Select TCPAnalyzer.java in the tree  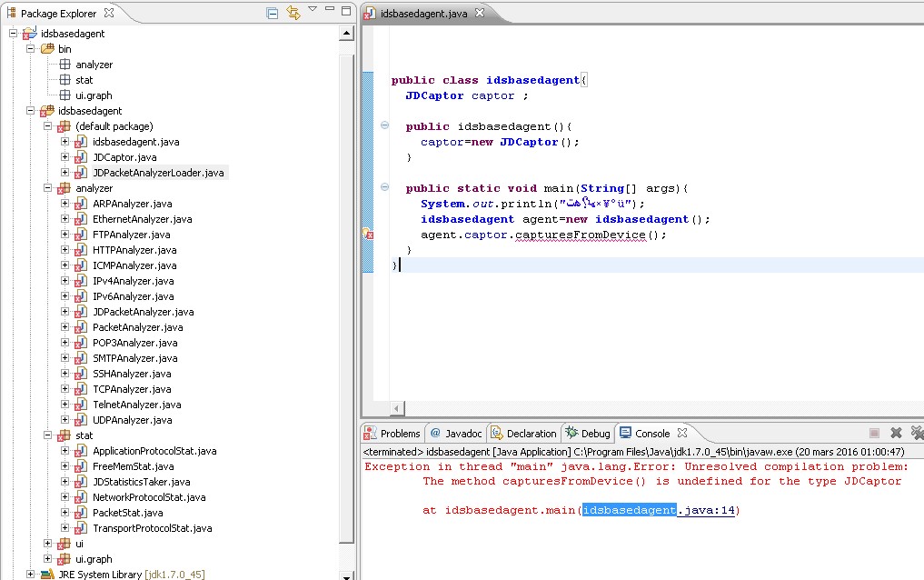[131, 389]
